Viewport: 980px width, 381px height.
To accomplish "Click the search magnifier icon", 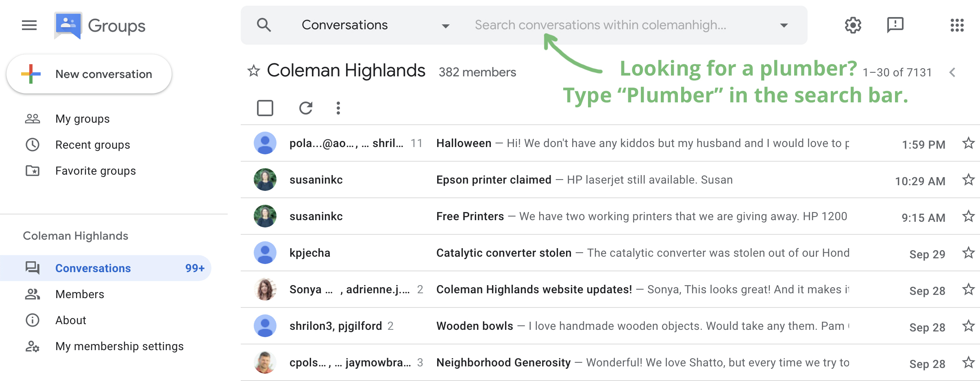I will [264, 25].
